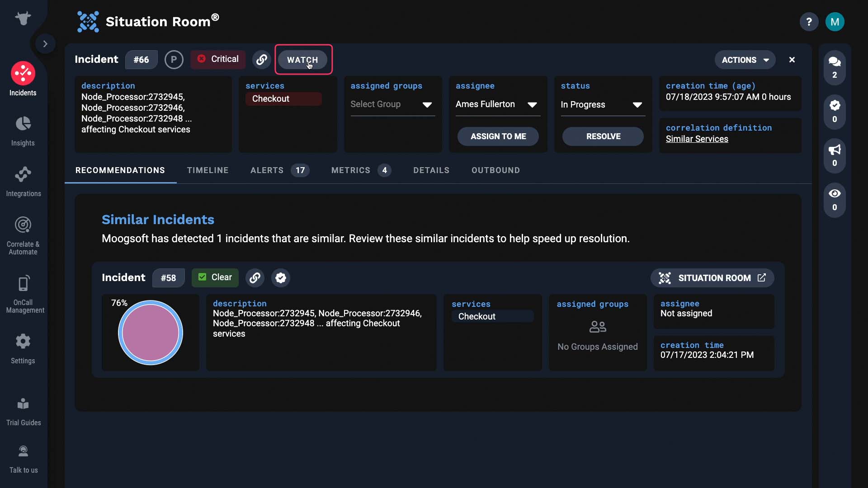The height and width of the screenshot is (488, 868).
Task: Expand the left sidebar with the chevron
Action: coord(45,44)
